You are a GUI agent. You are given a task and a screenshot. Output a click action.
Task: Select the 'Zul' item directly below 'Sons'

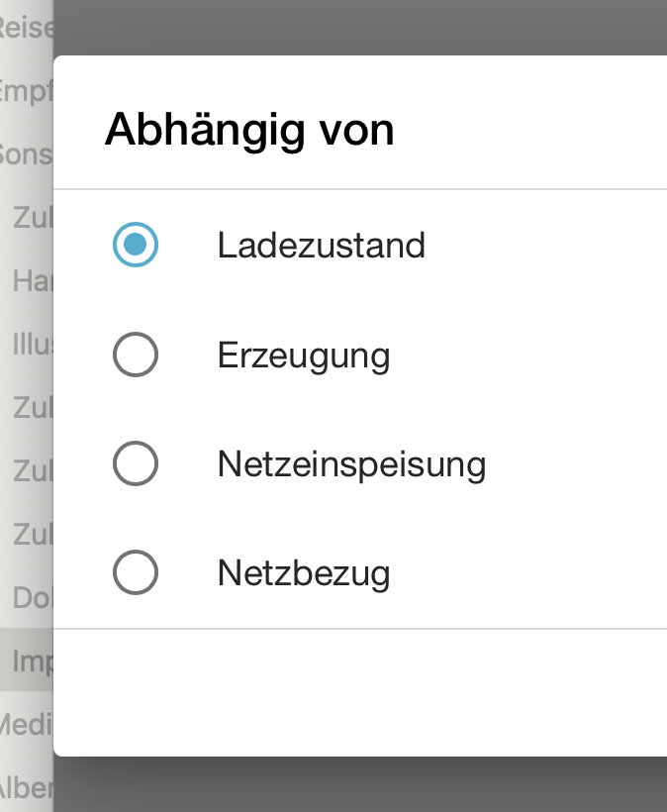tap(32, 218)
